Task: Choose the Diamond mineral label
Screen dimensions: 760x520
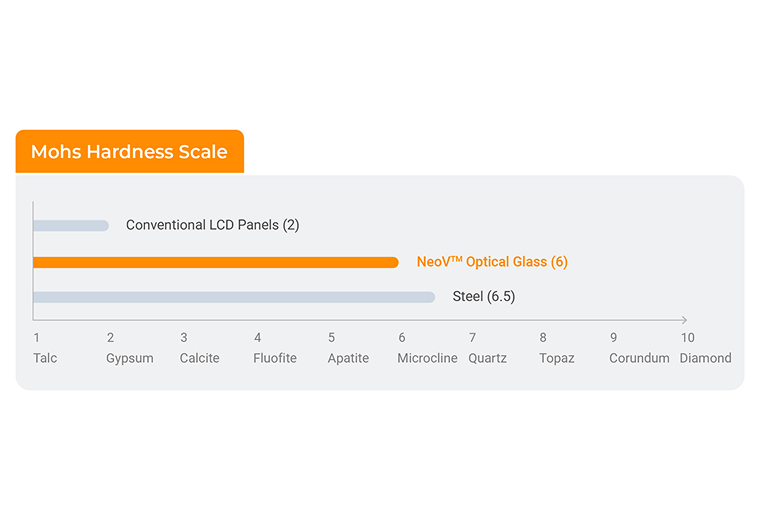Action: [x=706, y=358]
